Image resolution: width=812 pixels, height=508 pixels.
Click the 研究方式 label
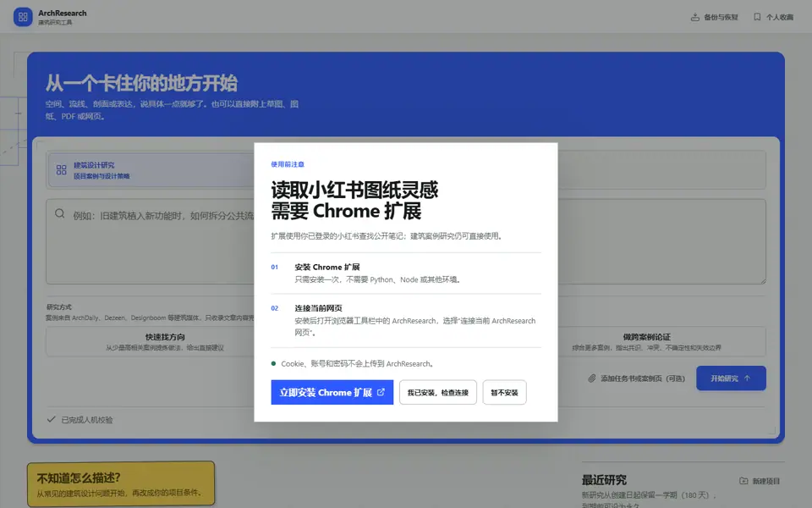58,306
